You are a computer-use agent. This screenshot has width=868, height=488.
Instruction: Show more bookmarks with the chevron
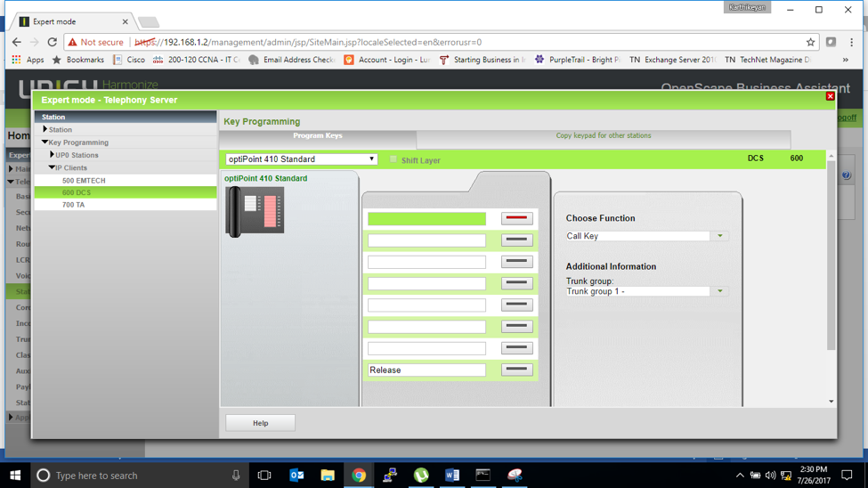pos(846,60)
